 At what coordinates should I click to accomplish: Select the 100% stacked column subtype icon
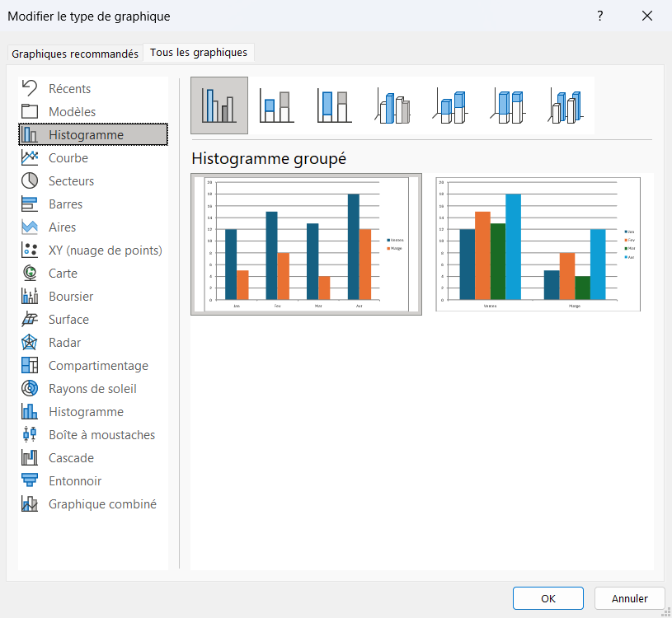(x=334, y=105)
